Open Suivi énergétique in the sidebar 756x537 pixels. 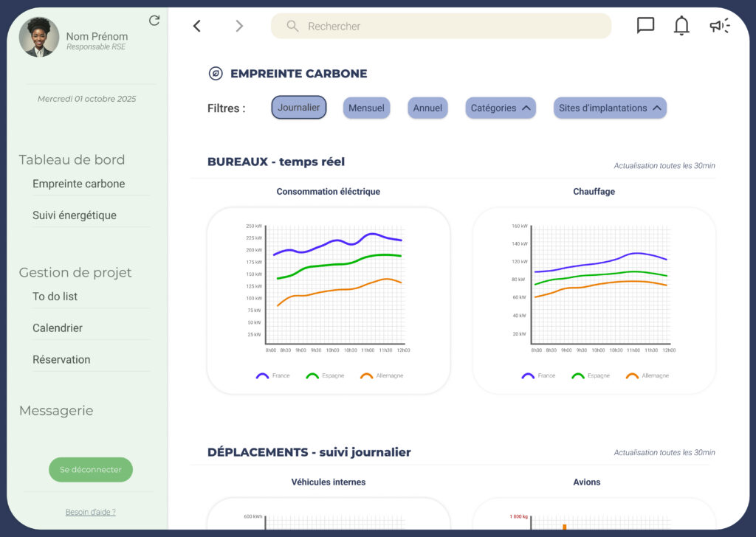tap(75, 215)
